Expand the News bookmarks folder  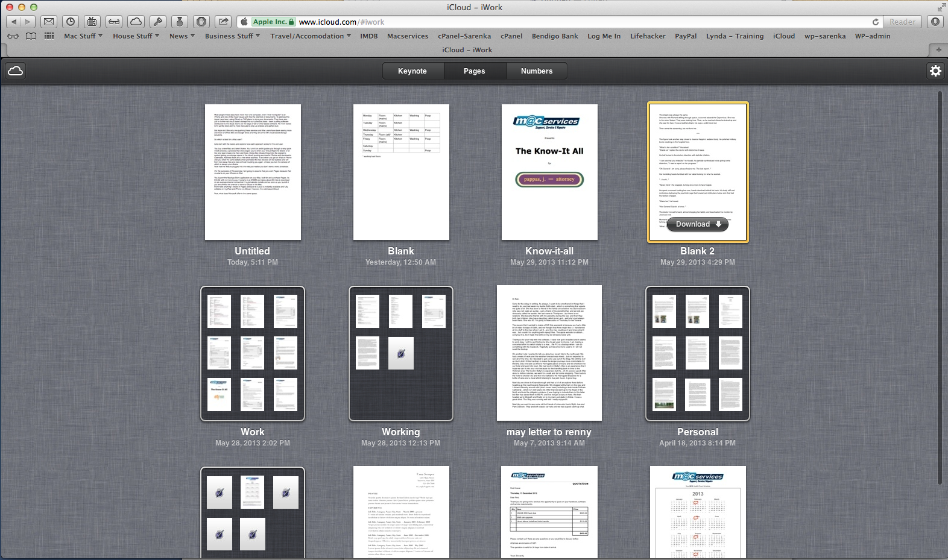(x=182, y=36)
